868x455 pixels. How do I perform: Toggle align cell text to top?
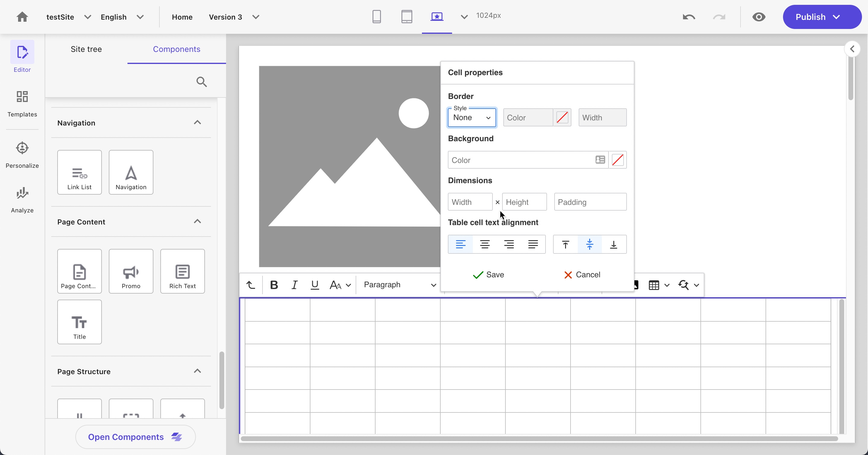pos(565,244)
